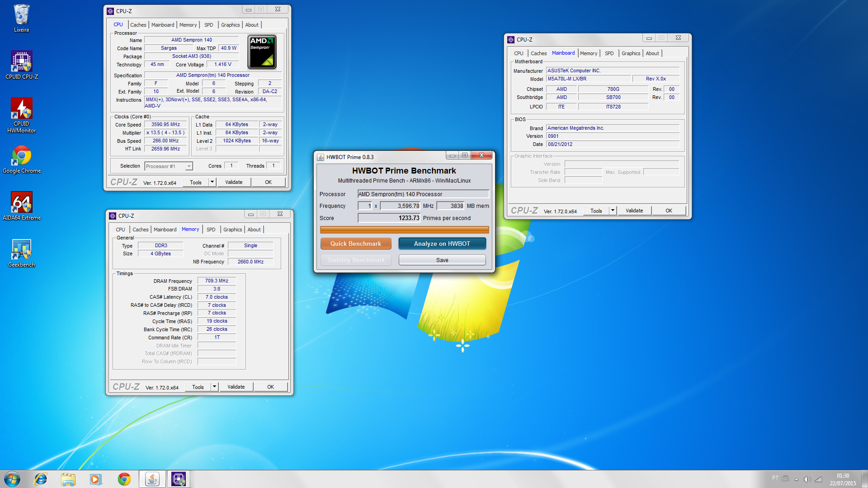
Task: Click Validate in top-left CPU-Z window
Action: [x=234, y=182]
